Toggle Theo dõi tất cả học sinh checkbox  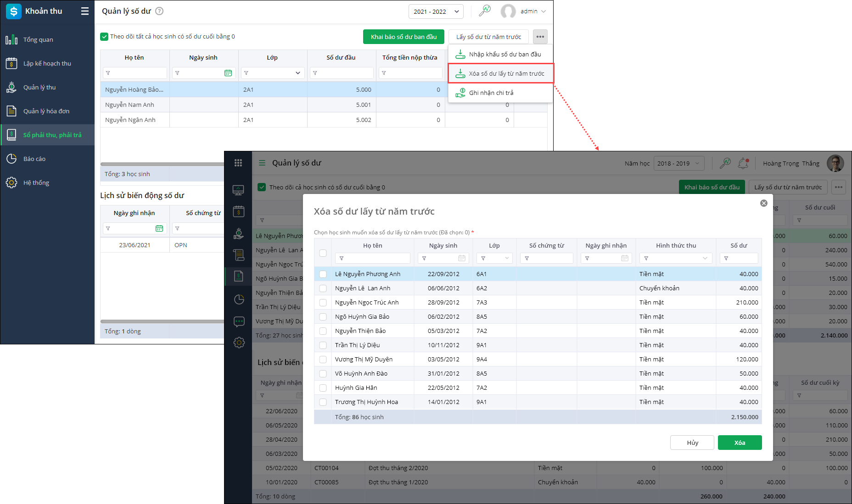pos(104,37)
